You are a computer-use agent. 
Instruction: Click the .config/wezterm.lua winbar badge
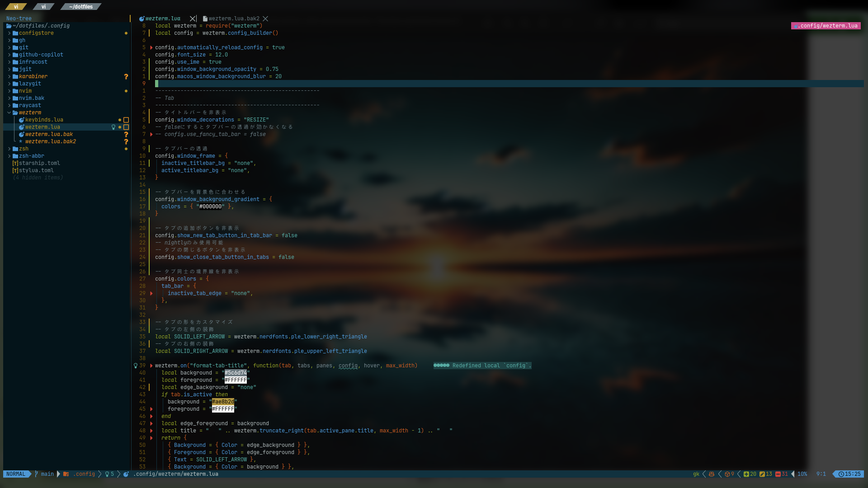pyautogui.click(x=826, y=26)
